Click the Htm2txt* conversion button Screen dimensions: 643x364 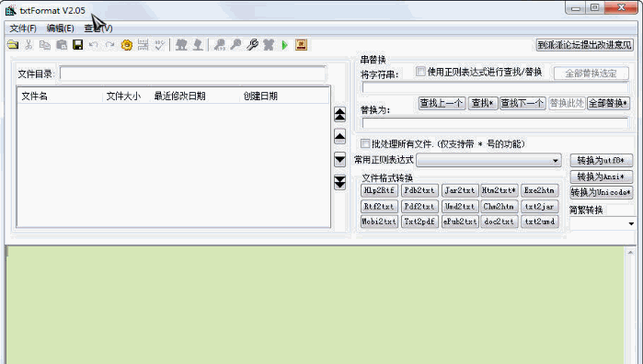point(499,190)
